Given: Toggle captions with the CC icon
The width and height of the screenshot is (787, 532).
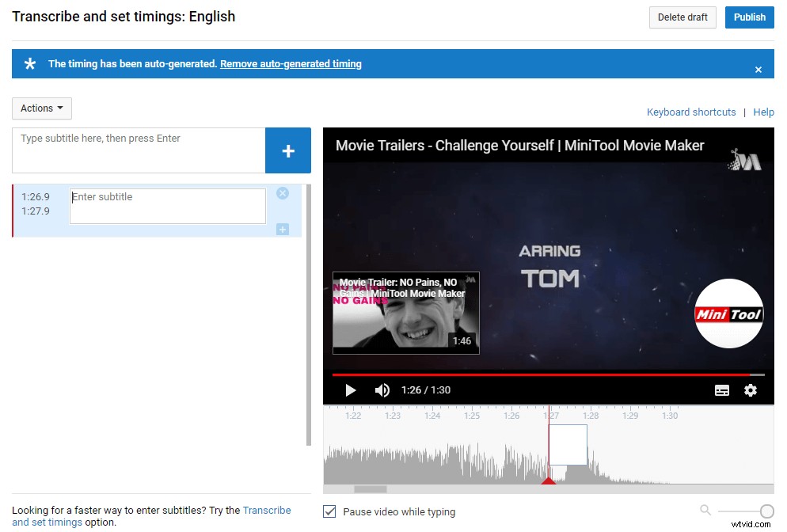Looking at the screenshot, I should coord(721,389).
